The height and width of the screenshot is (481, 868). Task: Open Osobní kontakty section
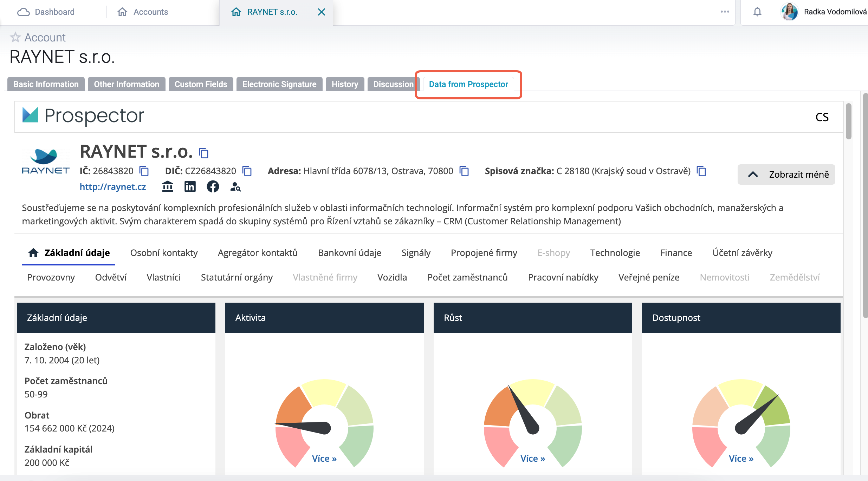click(x=164, y=253)
